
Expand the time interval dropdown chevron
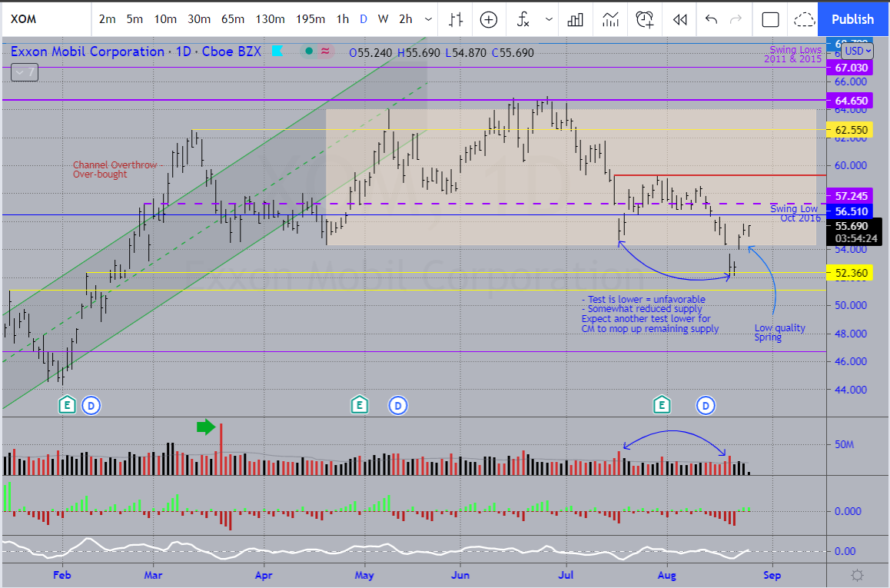point(428,19)
